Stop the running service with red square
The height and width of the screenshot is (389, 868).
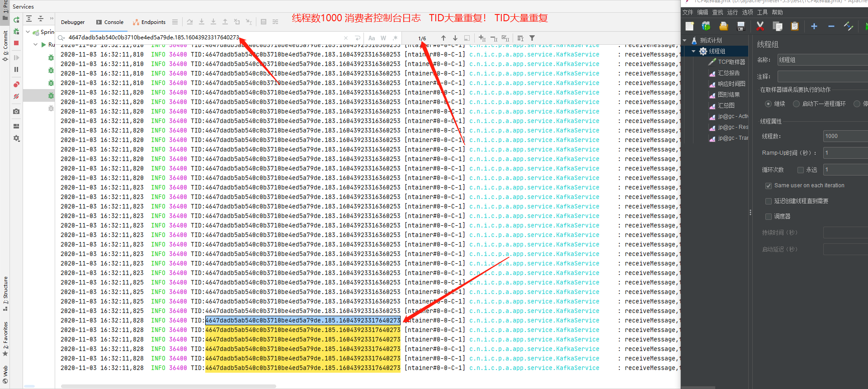(16, 43)
